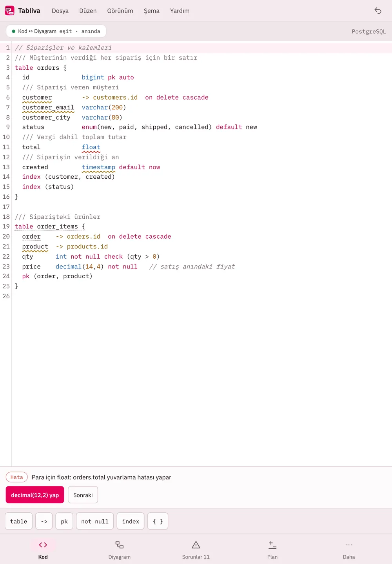Click the undo arrow icon
392x564 pixels.
(x=378, y=11)
